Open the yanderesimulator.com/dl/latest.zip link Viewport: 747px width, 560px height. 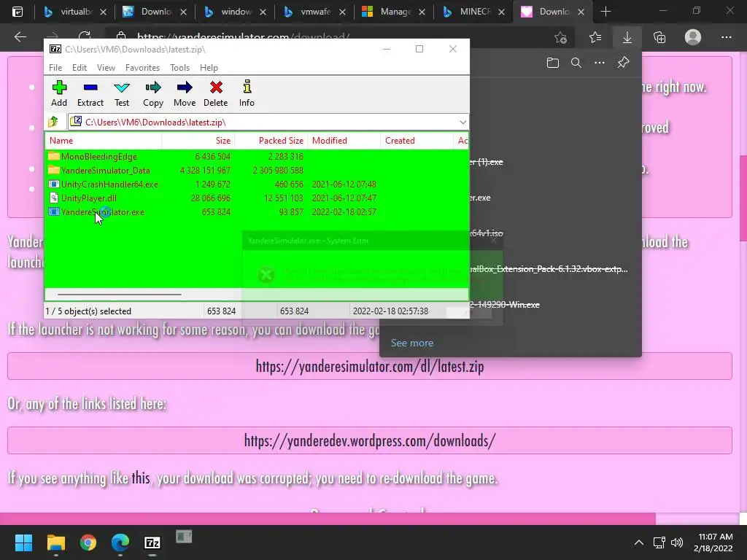[370, 366]
